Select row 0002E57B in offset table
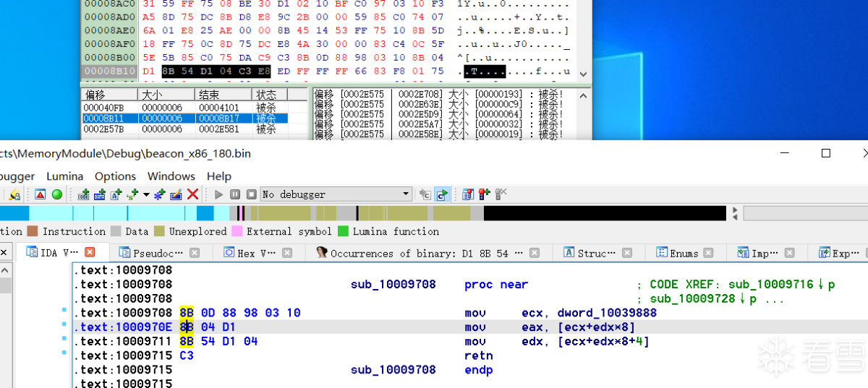The width and height of the screenshot is (868, 388). coord(184,129)
